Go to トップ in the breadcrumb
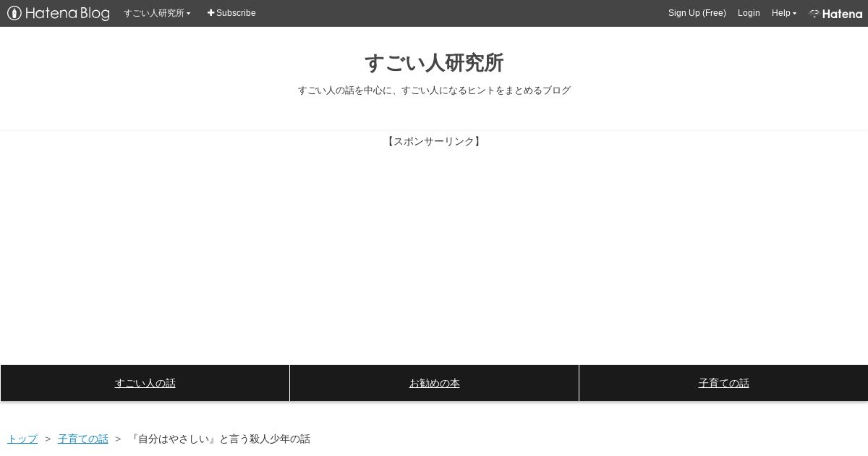 tap(22, 439)
